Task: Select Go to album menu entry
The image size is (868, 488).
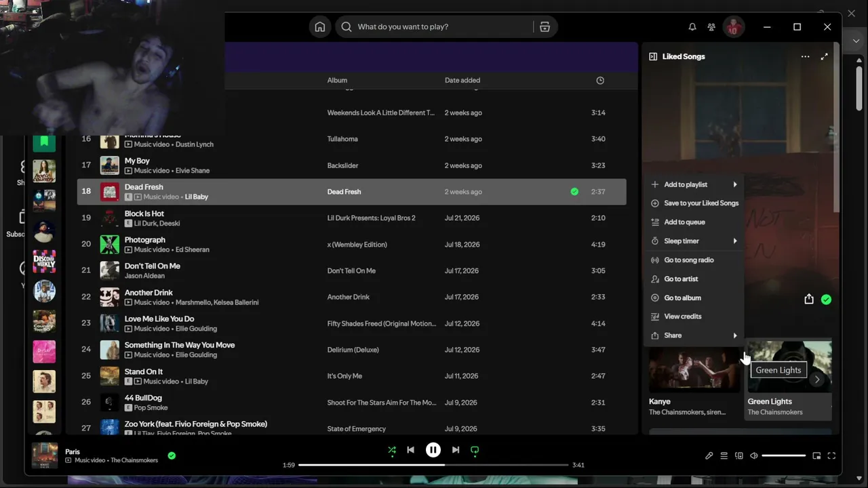Action: point(694,298)
